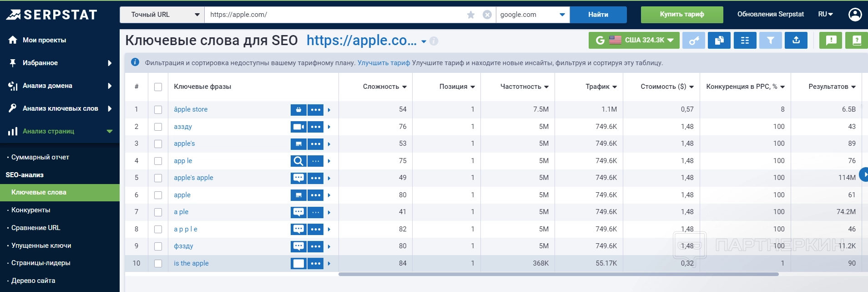Click the export upload icon button
The image size is (868, 292).
click(x=796, y=40)
